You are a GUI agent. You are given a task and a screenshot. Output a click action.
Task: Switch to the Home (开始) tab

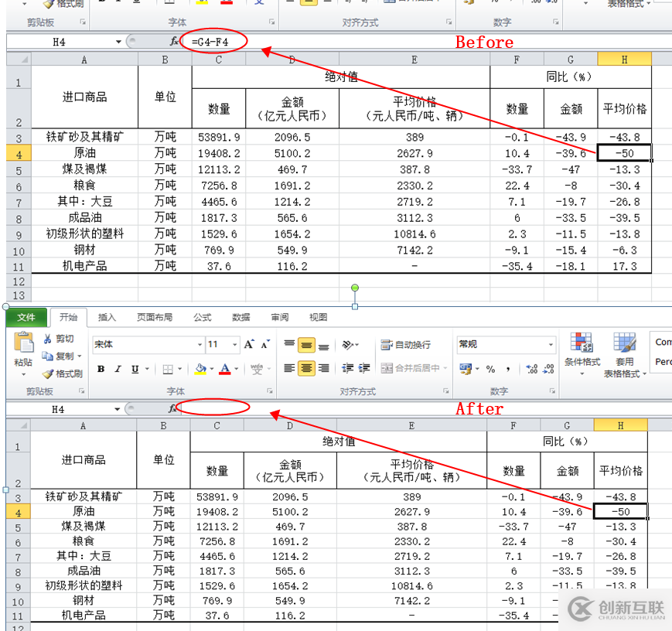[69, 317]
